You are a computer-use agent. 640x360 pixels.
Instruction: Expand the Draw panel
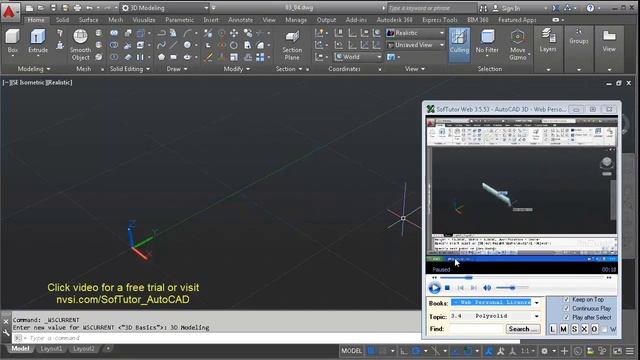point(177,69)
